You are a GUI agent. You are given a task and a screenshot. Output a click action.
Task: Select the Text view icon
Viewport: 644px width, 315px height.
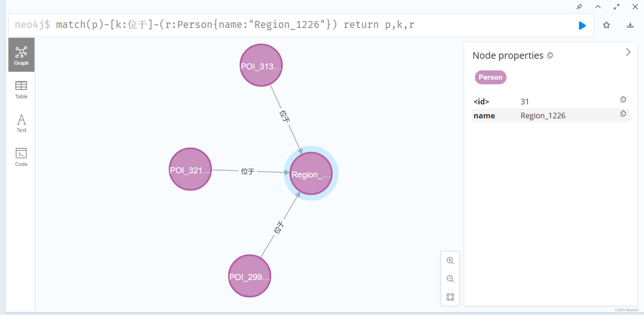[x=21, y=123]
